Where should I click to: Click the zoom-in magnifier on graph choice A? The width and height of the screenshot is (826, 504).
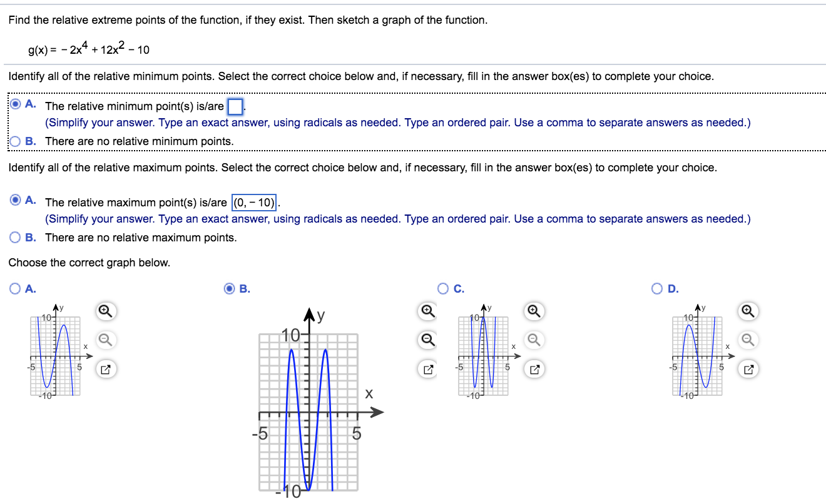coord(105,311)
